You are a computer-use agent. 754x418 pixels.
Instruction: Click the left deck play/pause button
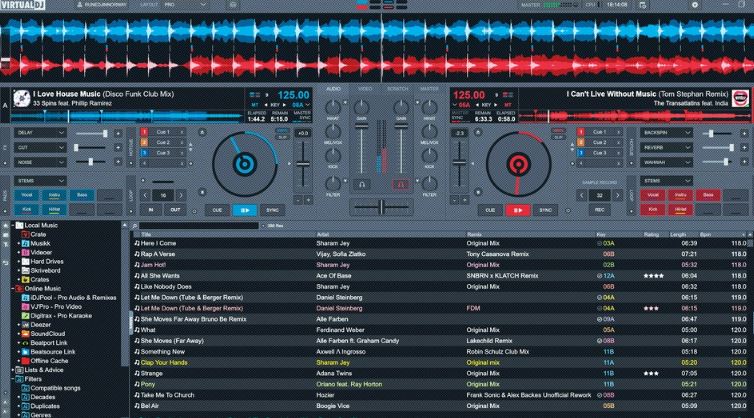[244, 210]
